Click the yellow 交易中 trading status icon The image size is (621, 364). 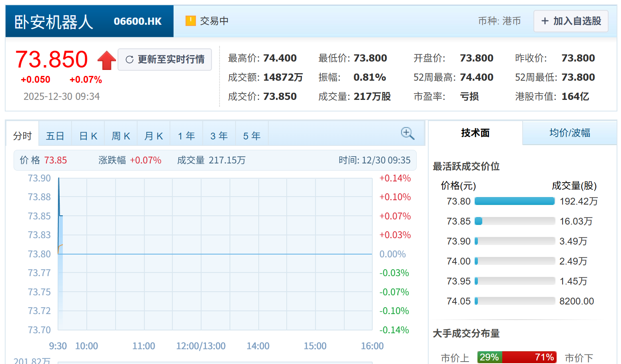point(191,20)
